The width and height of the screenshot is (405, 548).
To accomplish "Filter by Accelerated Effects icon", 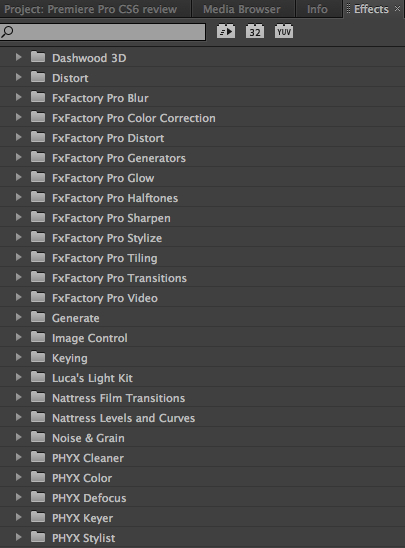I will click(x=226, y=32).
